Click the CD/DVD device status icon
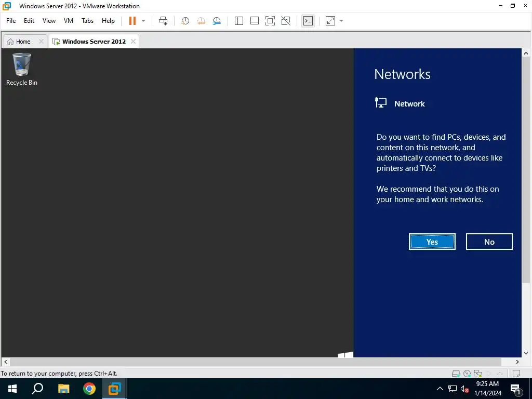 pos(467,374)
